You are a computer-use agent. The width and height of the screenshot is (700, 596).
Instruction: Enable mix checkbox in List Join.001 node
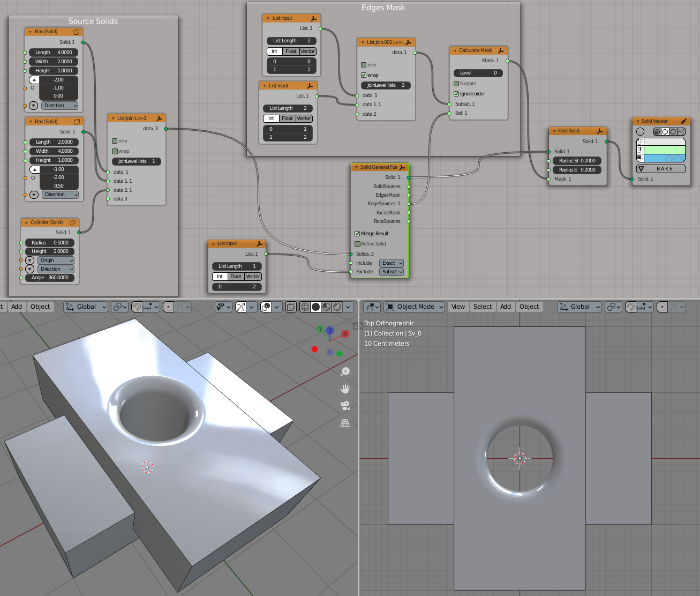364,65
